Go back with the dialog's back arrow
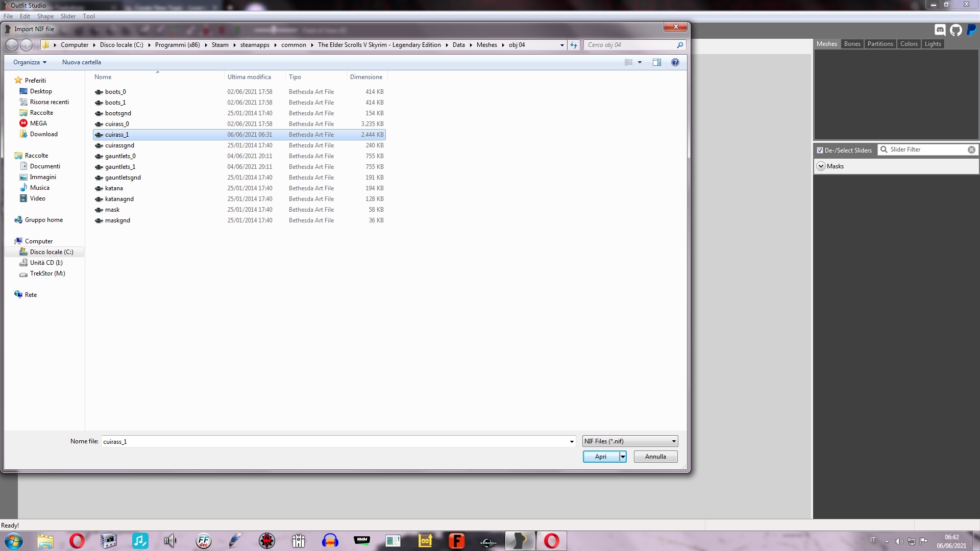 pos(12,45)
